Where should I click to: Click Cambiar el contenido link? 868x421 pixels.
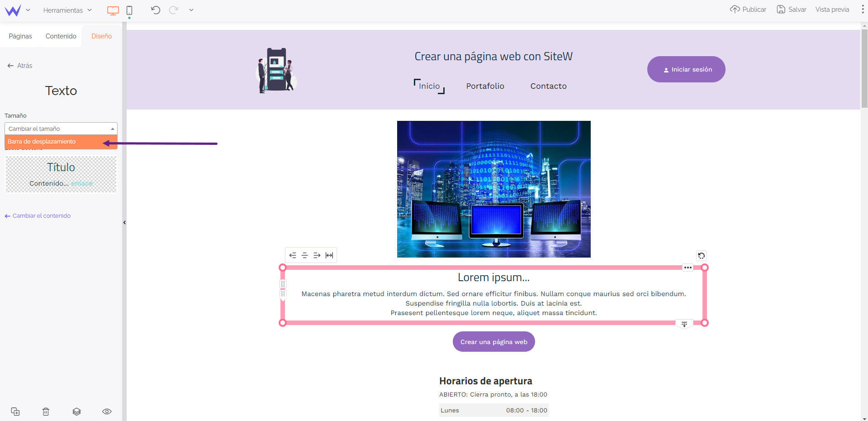click(x=38, y=216)
